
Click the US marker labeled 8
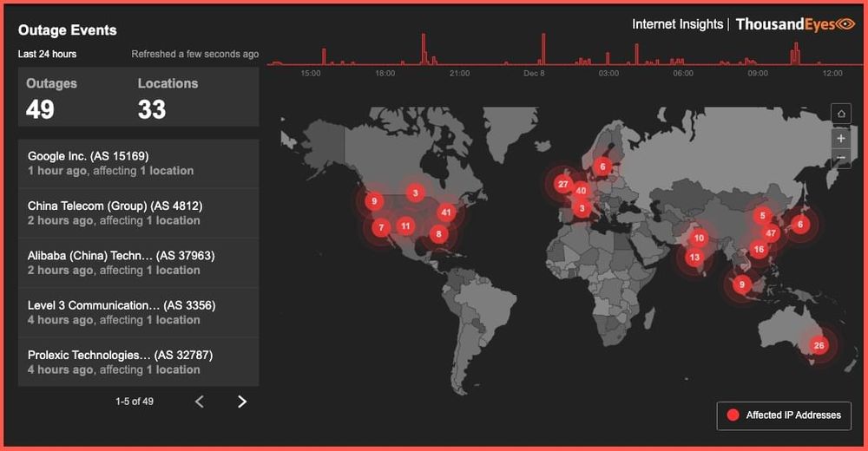point(438,234)
